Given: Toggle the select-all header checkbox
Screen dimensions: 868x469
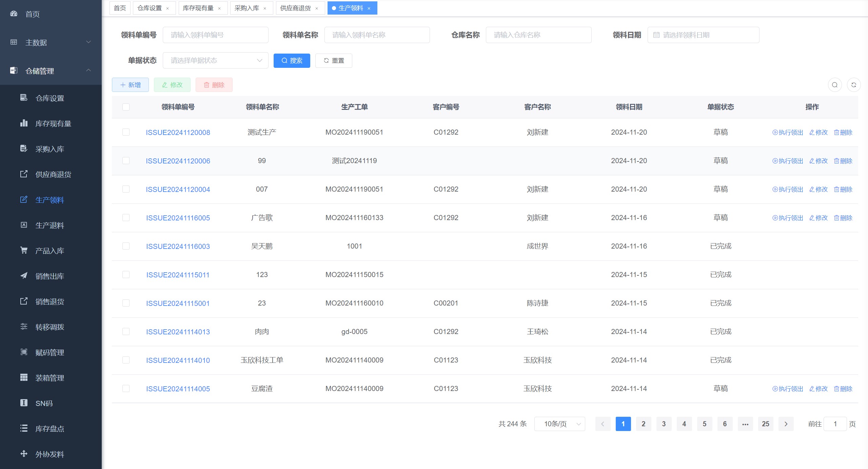Looking at the screenshot, I should coord(126,107).
